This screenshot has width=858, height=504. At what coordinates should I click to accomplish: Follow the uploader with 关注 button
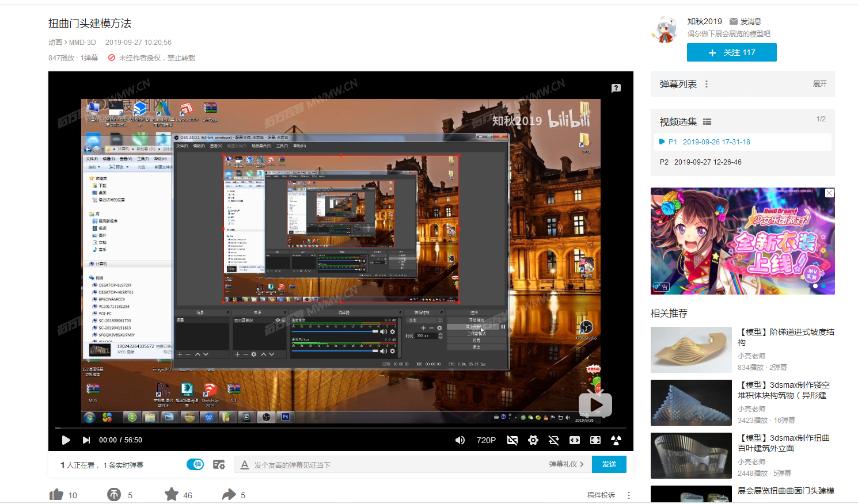tap(732, 52)
